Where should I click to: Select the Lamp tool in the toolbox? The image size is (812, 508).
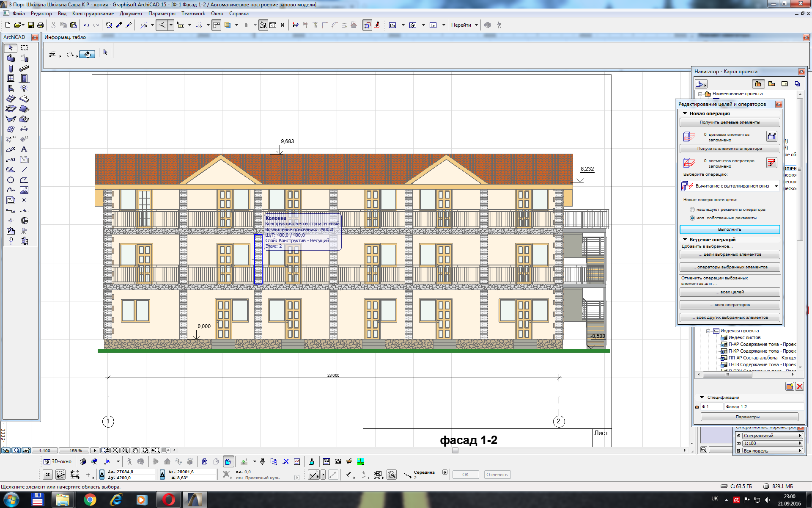pyautogui.click(x=25, y=88)
